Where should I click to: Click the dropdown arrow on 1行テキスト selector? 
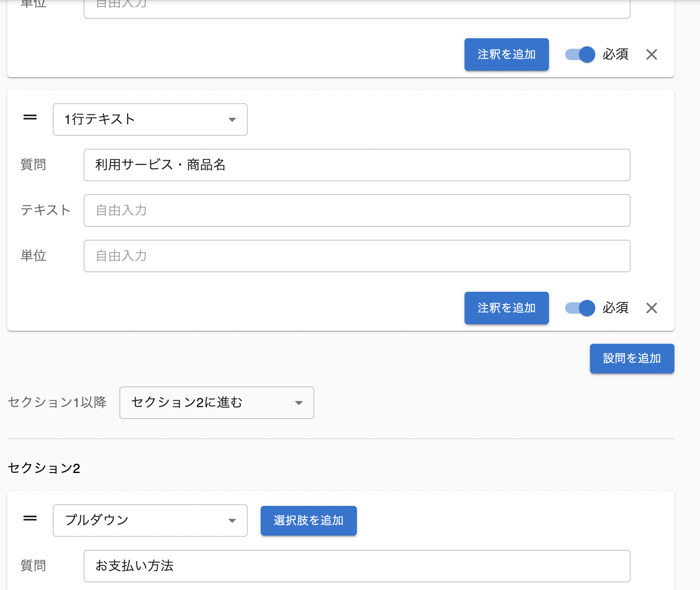(x=232, y=119)
